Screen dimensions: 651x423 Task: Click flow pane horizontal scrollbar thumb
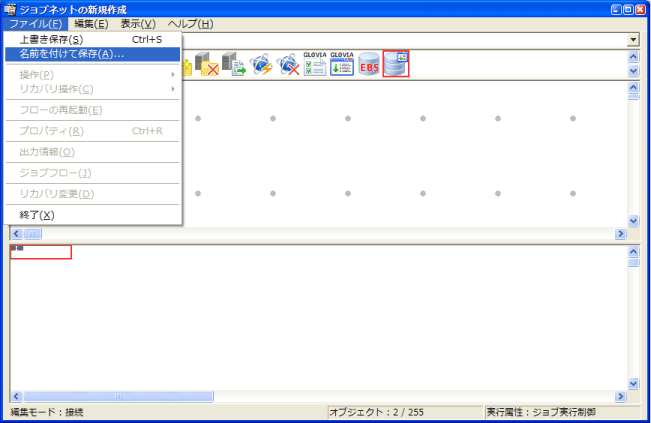[32, 234]
